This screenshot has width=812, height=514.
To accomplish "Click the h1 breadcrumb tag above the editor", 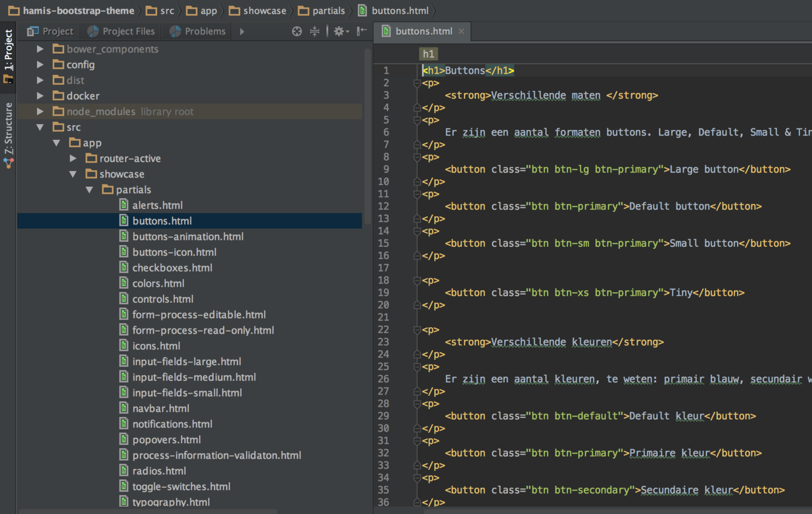I will [428, 54].
